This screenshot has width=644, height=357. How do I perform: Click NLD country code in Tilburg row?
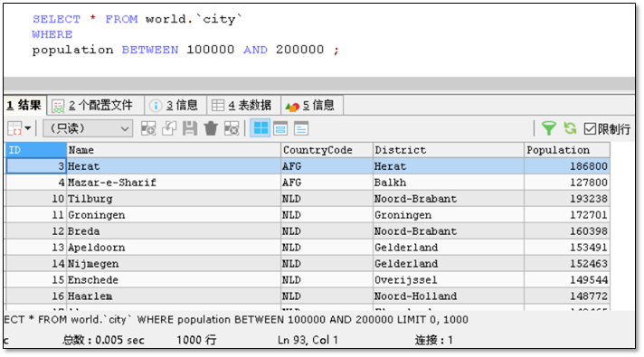327,199
